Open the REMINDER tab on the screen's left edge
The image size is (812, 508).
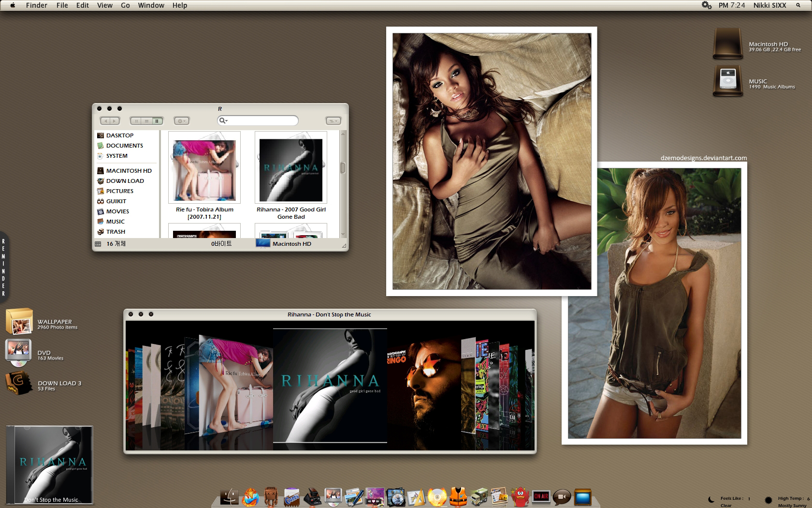[4, 267]
